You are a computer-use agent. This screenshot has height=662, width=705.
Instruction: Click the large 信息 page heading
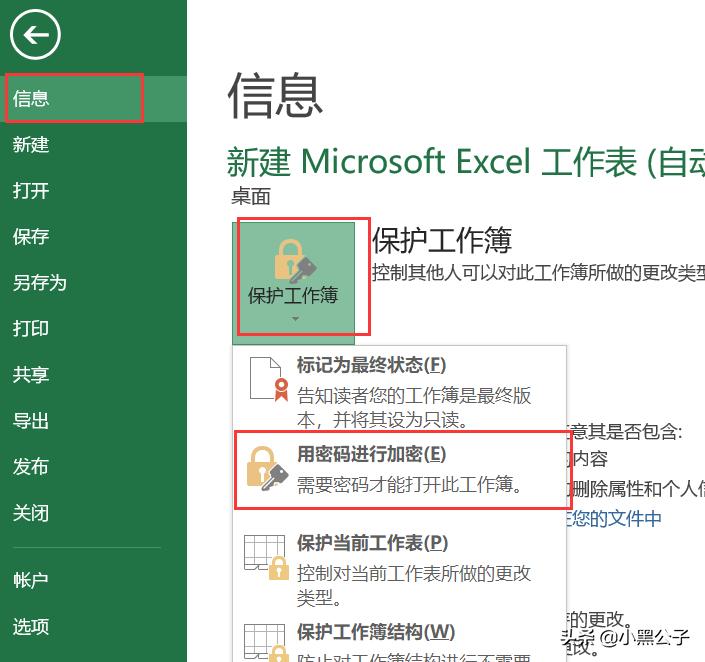point(275,95)
